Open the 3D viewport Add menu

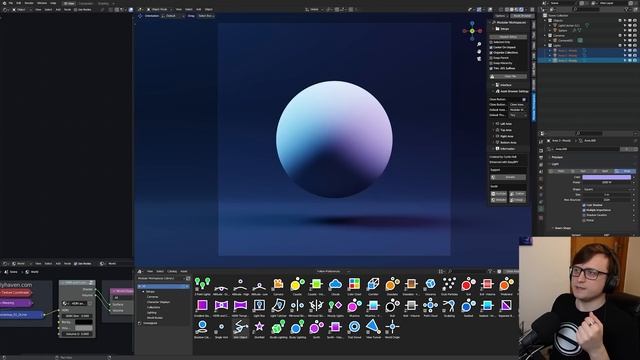point(198,9)
